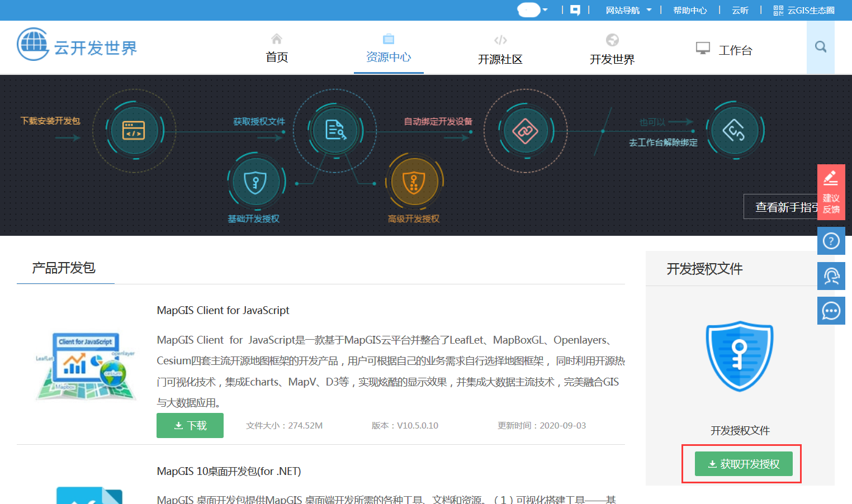Click the 文件大小：274.52M text
This screenshot has width=852, height=504.
(x=284, y=425)
